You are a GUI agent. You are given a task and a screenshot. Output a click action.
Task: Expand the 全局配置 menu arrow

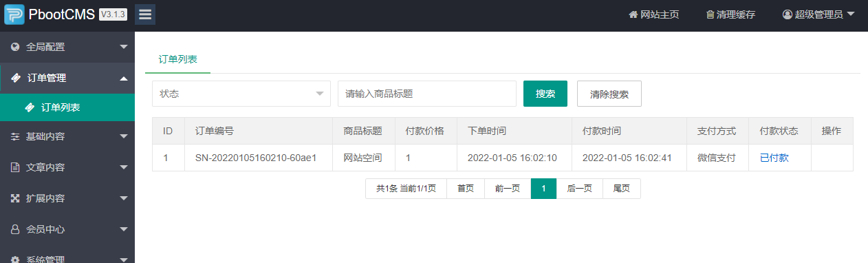[x=124, y=47]
